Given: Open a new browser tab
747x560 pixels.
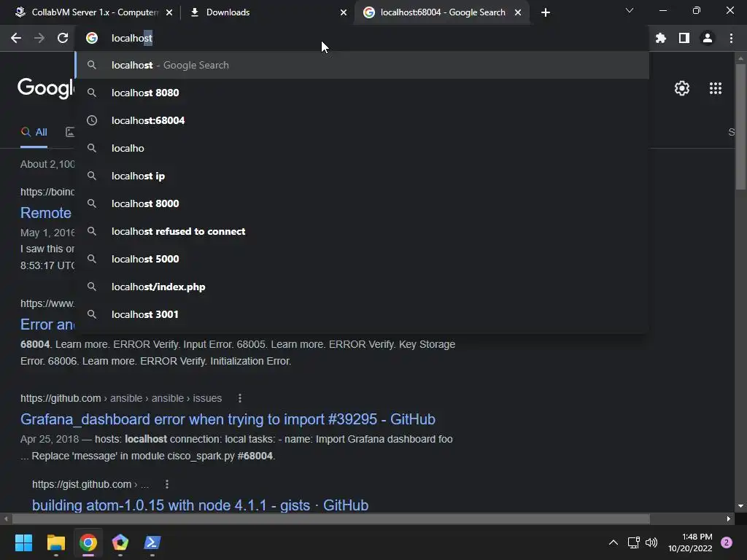Looking at the screenshot, I should 546,12.
